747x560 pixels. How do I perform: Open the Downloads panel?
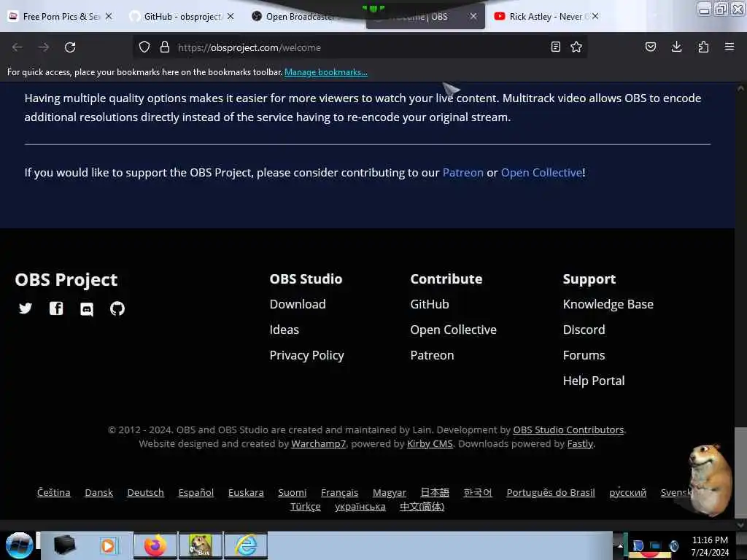click(x=676, y=47)
